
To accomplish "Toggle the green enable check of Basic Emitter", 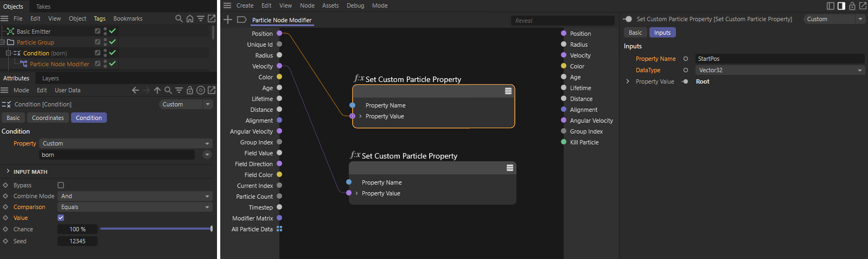I will point(112,31).
